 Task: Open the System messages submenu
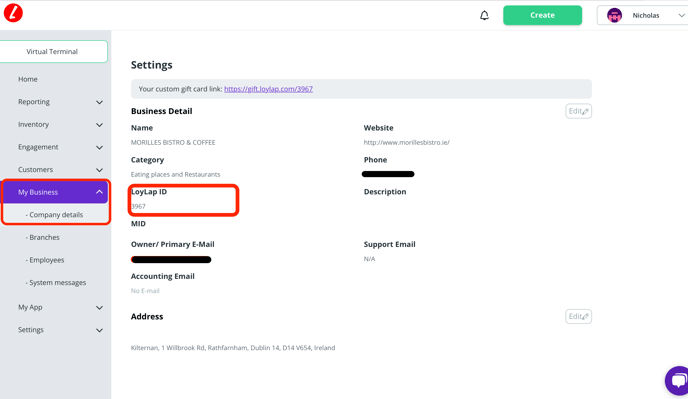click(56, 283)
